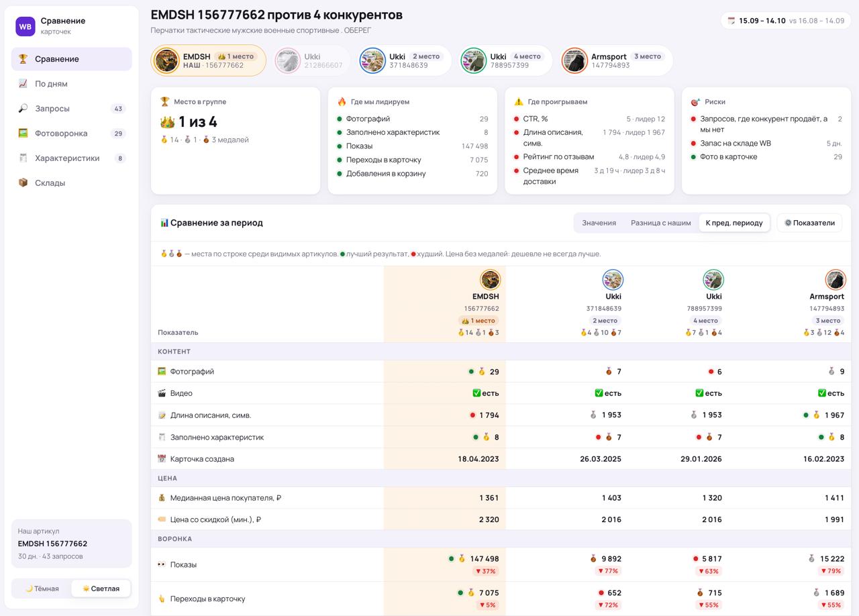
Task: Click the Цена со скидкой ticket icon
Action: coord(162,519)
